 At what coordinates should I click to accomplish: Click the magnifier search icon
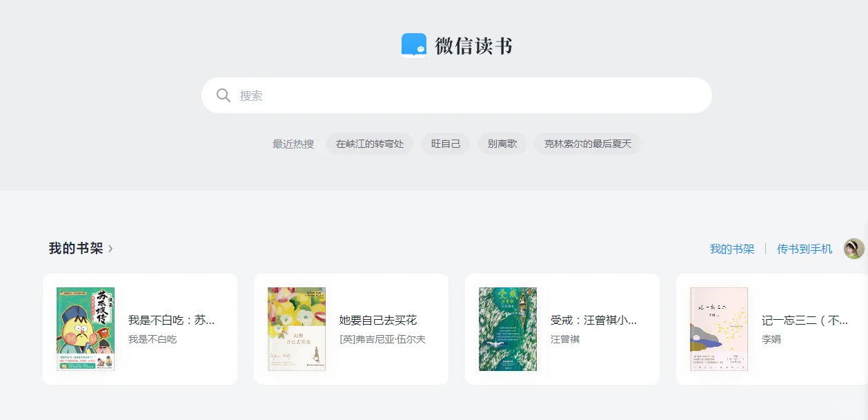pyautogui.click(x=224, y=95)
